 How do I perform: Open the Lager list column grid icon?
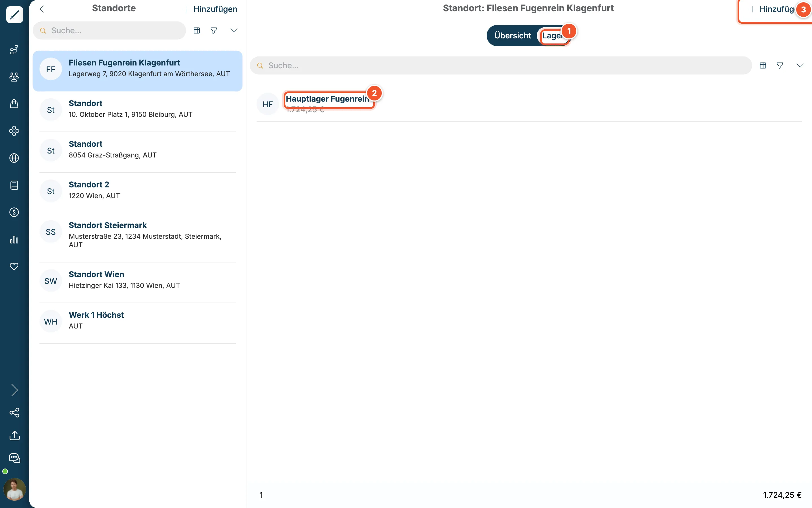(x=763, y=65)
